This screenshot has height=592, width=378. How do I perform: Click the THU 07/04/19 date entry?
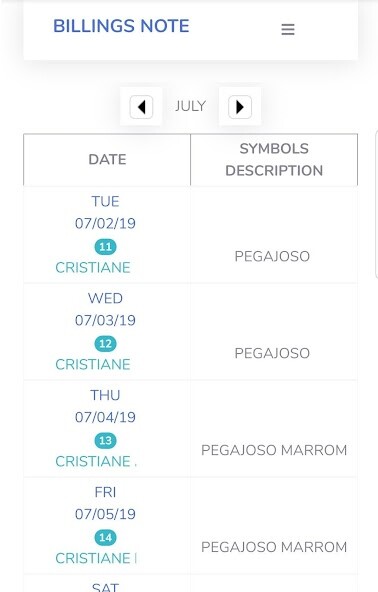point(105,406)
